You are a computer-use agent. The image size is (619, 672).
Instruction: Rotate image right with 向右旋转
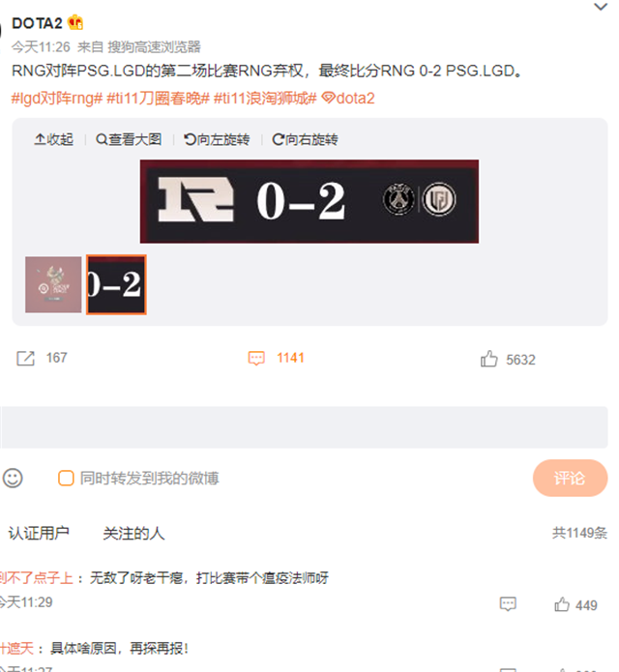[305, 139]
